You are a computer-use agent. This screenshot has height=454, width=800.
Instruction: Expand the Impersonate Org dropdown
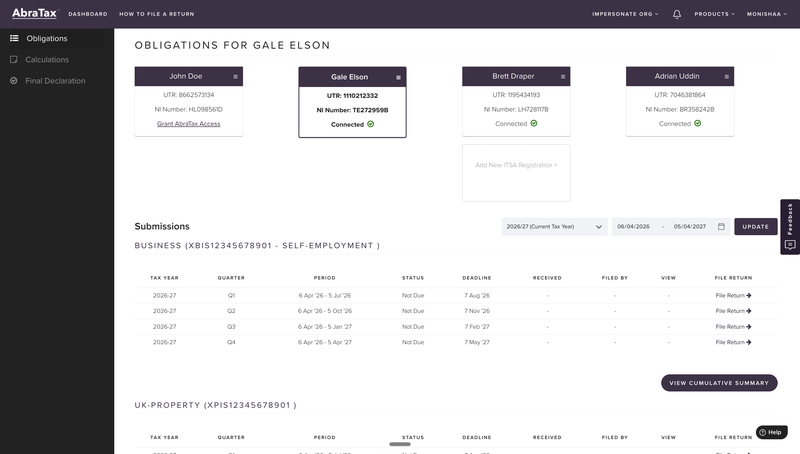tap(625, 14)
